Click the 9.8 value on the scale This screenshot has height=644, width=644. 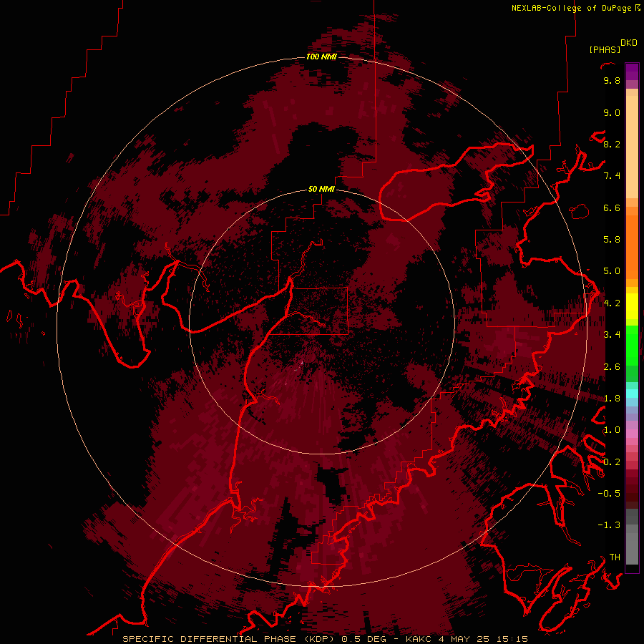click(612, 80)
